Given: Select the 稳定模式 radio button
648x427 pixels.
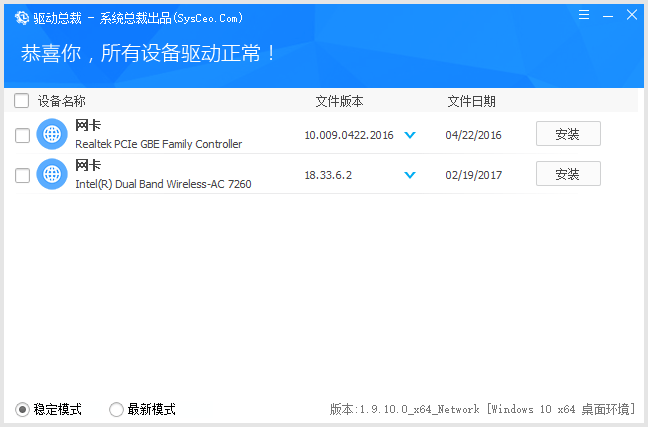Looking at the screenshot, I should point(22,409).
